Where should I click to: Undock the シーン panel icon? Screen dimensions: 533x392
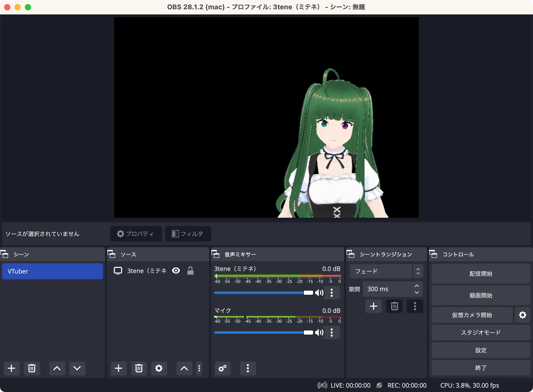click(4, 254)
